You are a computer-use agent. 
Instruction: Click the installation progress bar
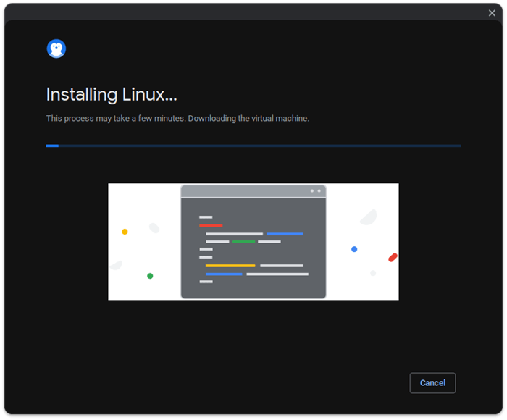click(253, 146)
